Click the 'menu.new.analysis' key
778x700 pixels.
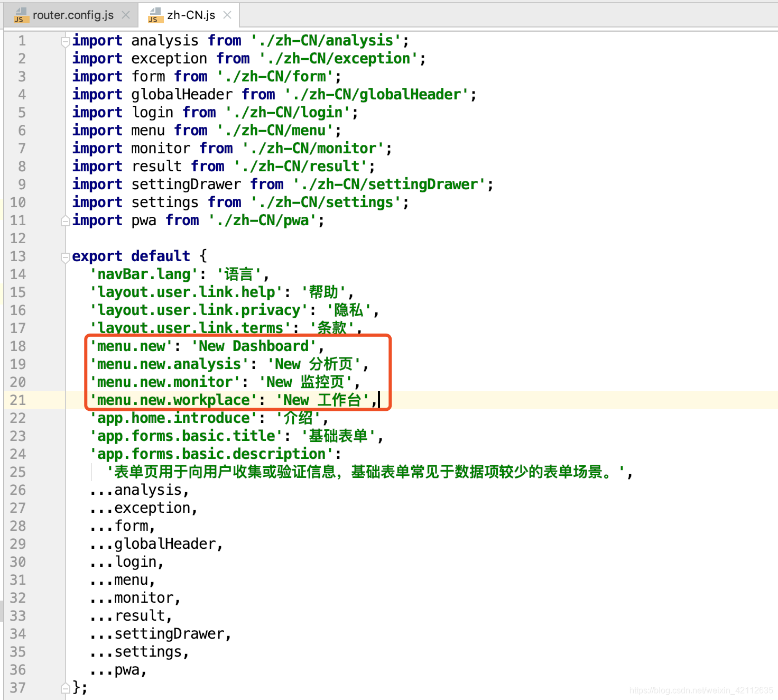tap(169, 364)
